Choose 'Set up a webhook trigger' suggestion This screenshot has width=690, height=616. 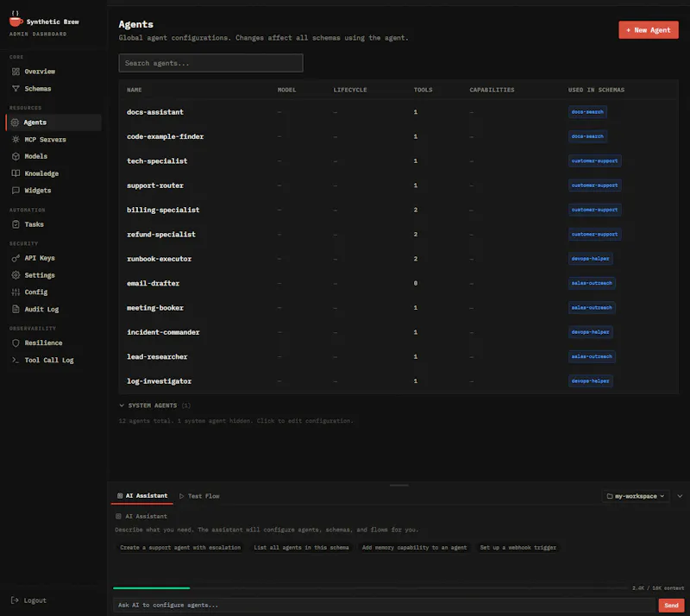[x=518, y=548]
